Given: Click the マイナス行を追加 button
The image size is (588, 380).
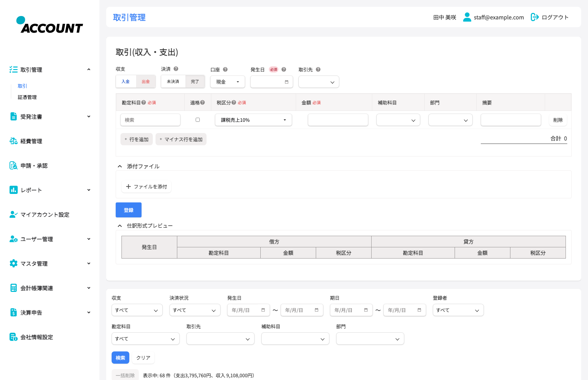Looking at the screenshot, I should [181, 139].
